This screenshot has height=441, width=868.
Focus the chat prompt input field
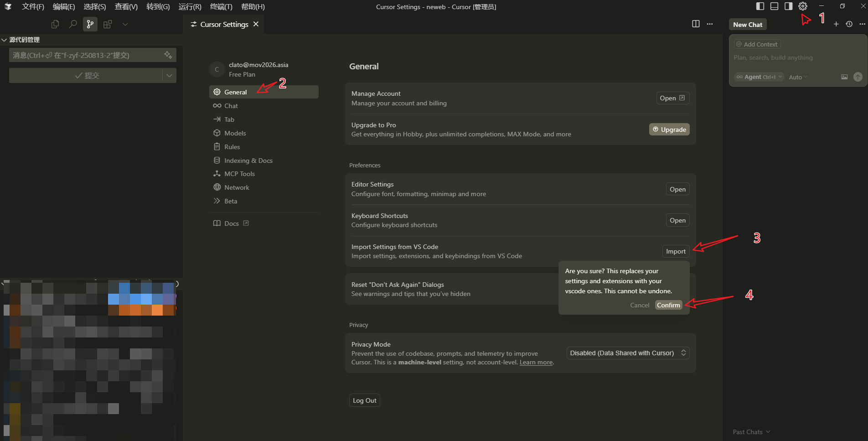(x=798, y=58)
